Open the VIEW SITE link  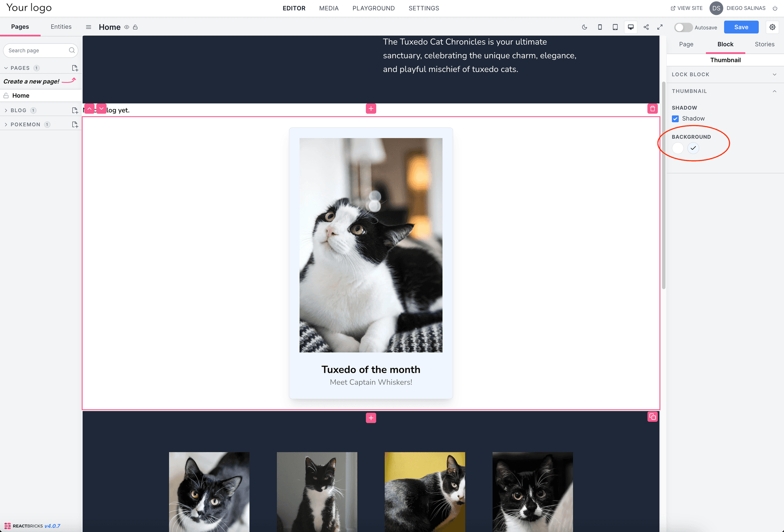pos(686,8)
